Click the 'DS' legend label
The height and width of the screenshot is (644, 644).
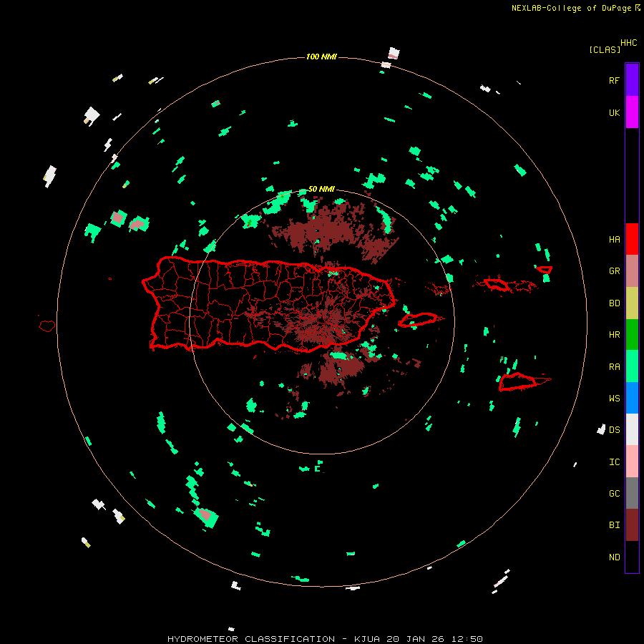615,430
